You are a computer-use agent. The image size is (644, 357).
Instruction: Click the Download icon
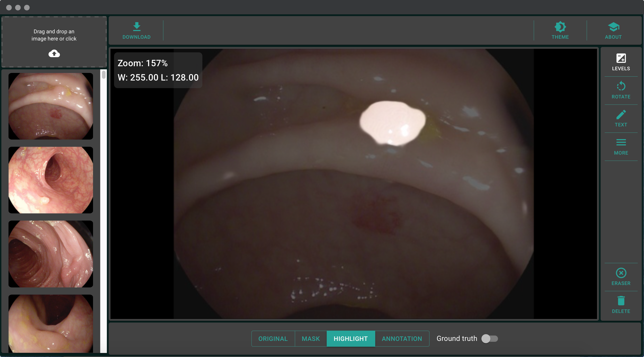tap(136, 26)
